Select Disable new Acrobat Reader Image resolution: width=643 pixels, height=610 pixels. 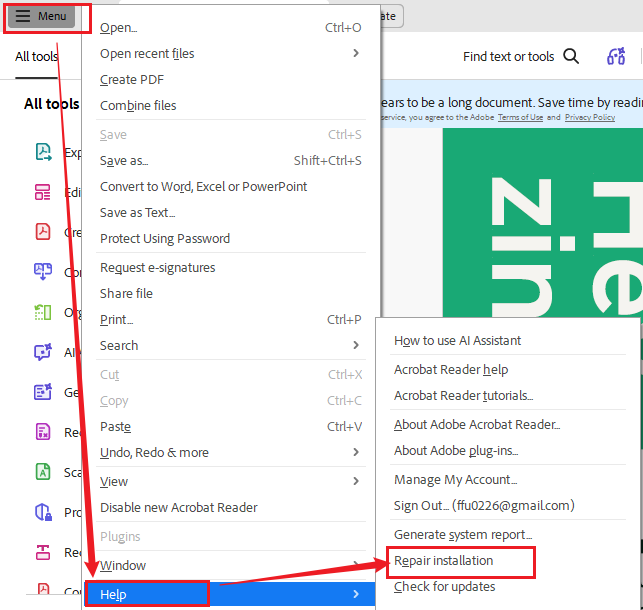coord(230,507)
